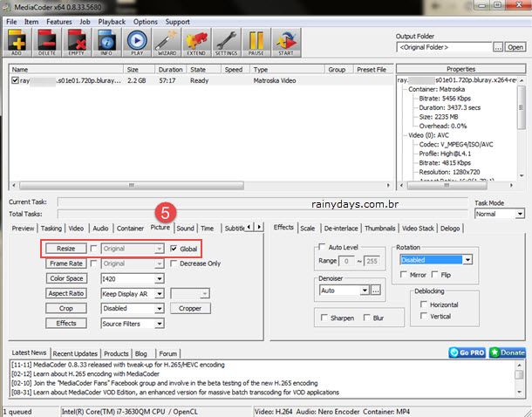The image size is (532, 417).
Task: Switch to the De-interlace tab
Action: [x=341, y=229]
